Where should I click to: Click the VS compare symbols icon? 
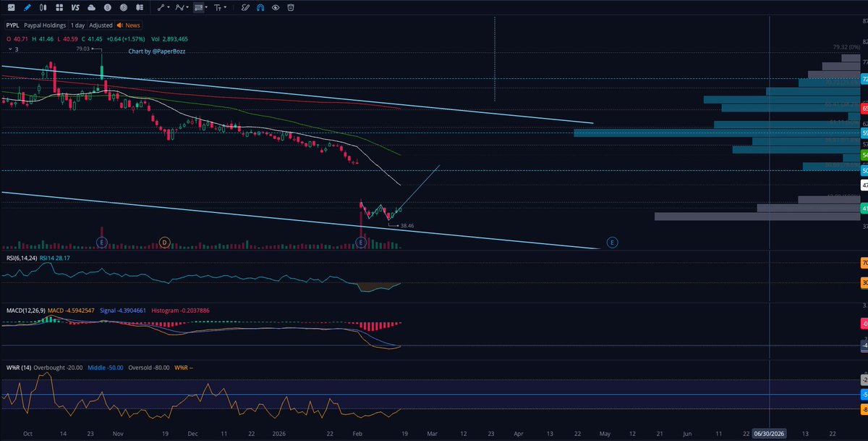point(74,8)
